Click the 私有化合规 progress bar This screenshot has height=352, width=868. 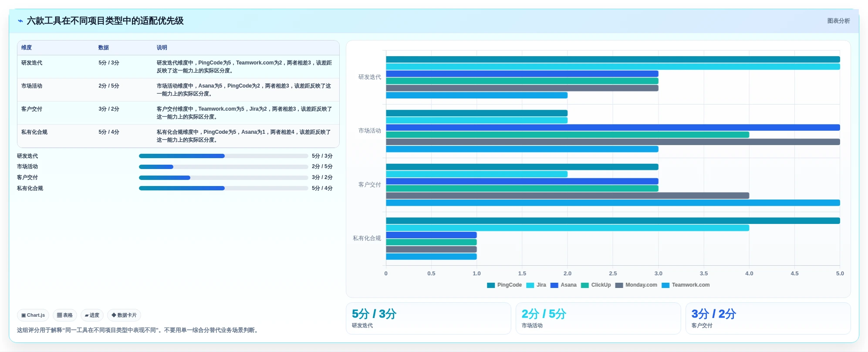tap(223, 188)
